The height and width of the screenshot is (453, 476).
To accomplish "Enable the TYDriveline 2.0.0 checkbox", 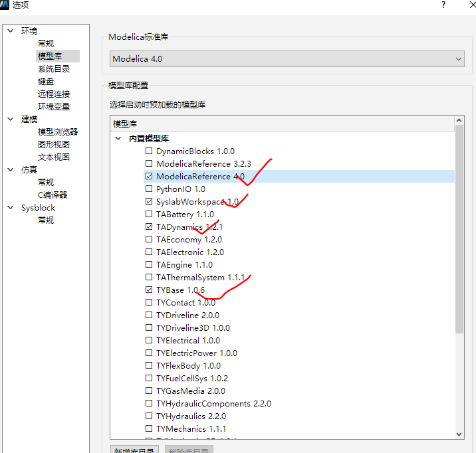I will (149, 315).
